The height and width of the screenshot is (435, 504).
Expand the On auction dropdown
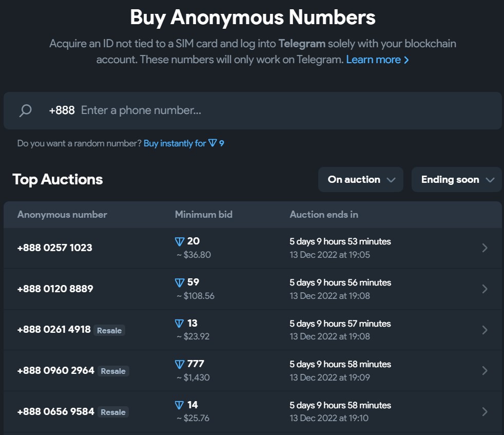pos(360,179)
